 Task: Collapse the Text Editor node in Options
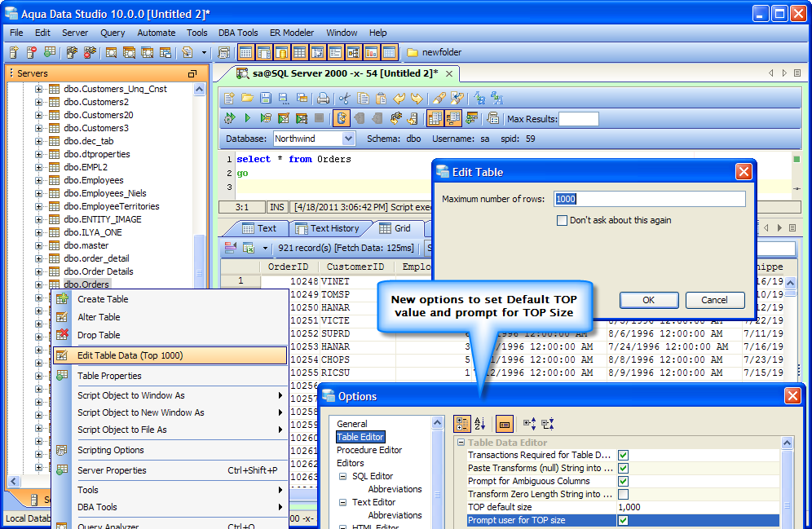point(342,502)
